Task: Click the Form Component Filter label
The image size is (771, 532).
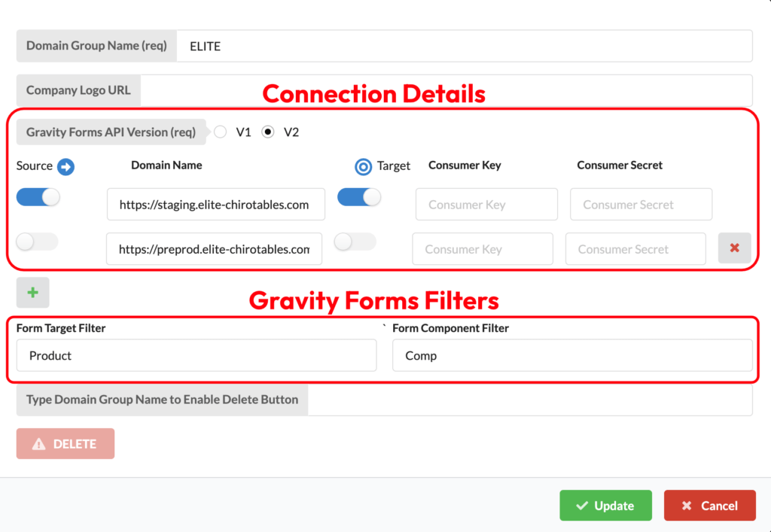Action: point(450,327)
